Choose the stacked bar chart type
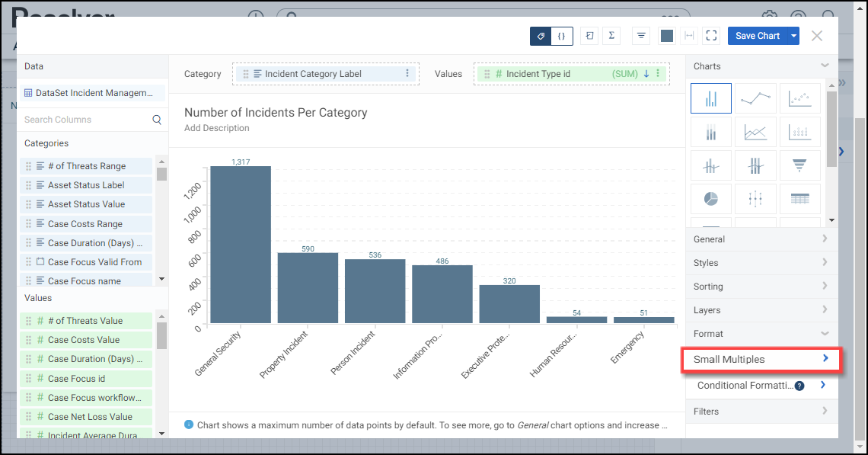Viewport: 868px width, 455px height. (710, 133)
